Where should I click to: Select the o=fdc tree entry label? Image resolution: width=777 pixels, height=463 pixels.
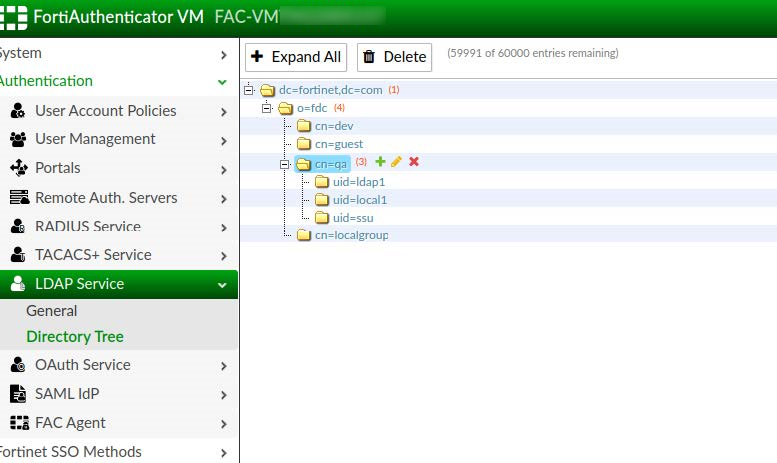coord(312,108)
